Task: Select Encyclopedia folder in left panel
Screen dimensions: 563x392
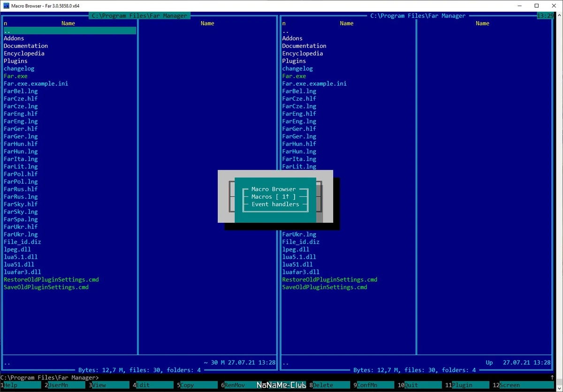Action: point(24,53)
